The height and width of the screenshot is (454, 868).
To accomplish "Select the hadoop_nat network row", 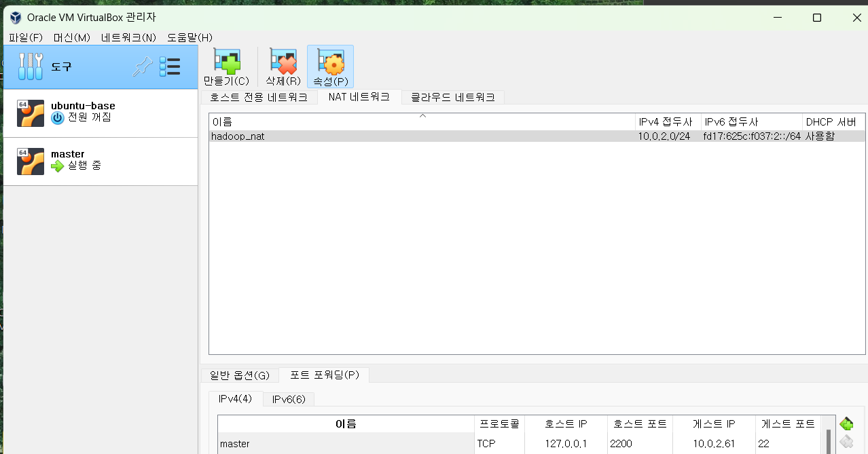I will tap(537, 136).
